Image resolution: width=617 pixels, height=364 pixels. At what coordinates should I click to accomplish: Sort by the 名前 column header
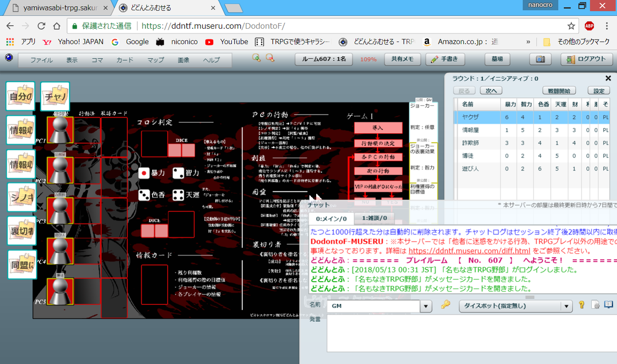coord(479,104)
